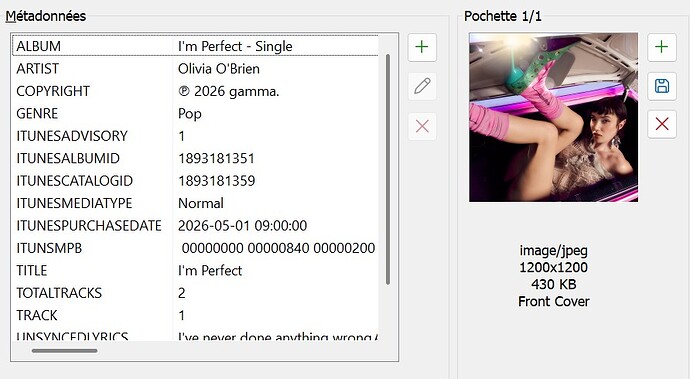Viewport: 690px width, 379px height.
Task: Click the metadata list horizontal scrollbar
Action: (x=65, y=351)
